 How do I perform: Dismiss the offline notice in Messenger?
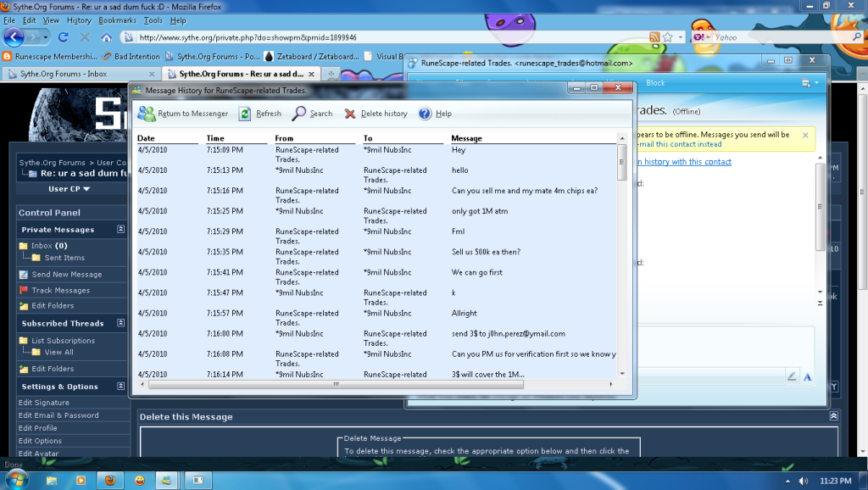[x=805, y=135]
